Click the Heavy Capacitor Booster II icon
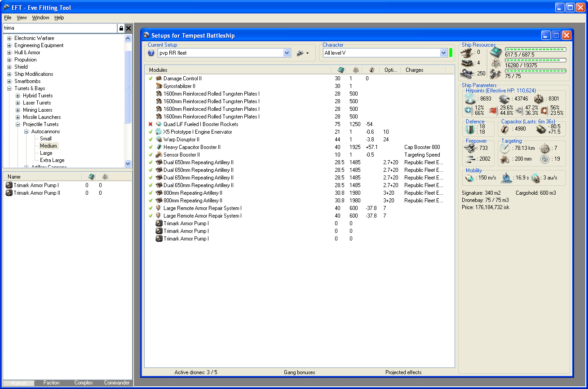Screen dimensions: 588x389 point(159,147)
